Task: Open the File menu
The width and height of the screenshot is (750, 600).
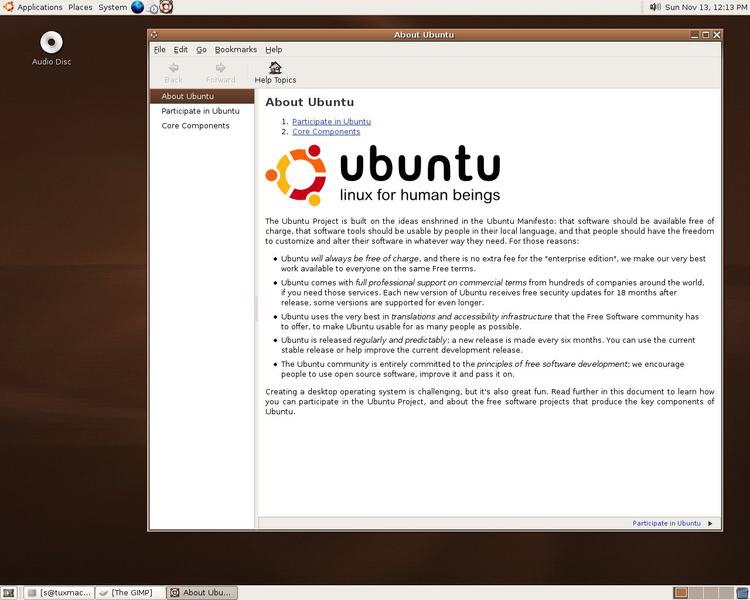Action: click(159, 49)
